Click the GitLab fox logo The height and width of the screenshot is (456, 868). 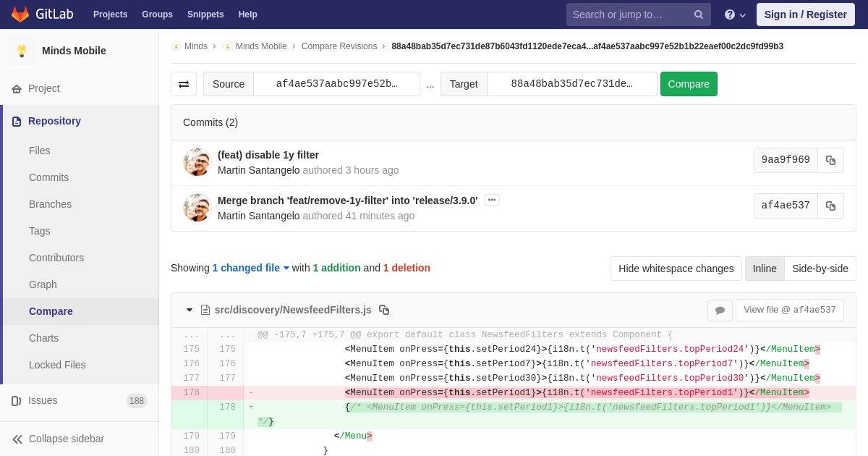(20, 14)
